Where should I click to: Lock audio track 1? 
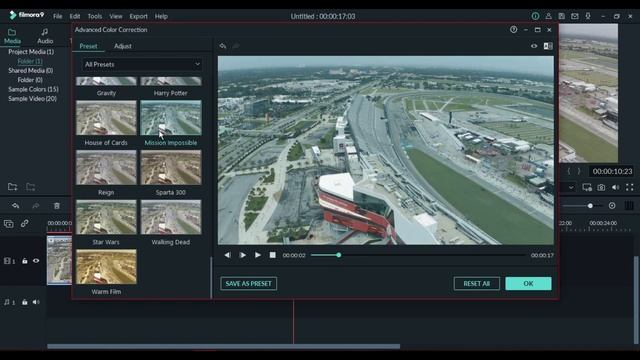click(x=24, y=302)
